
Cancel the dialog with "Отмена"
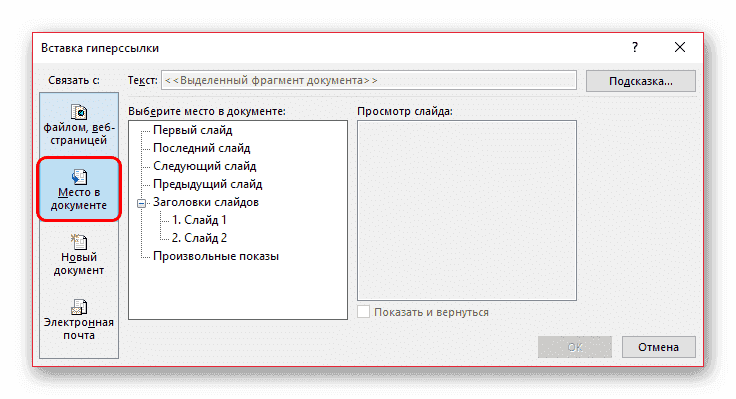pyautogui.click(x=659, y=347)
